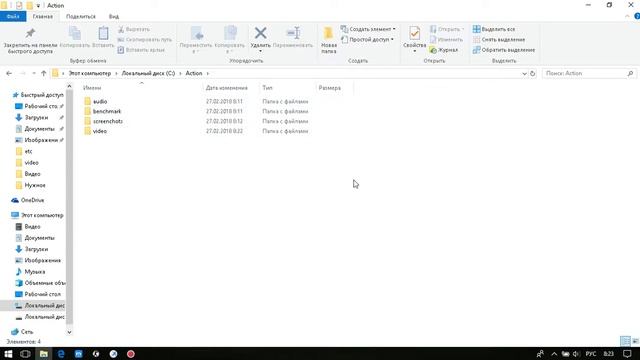This screenshot has height=360, width=640.
Task: Open Сеть in navigation pane
Action: coord(27,332)
